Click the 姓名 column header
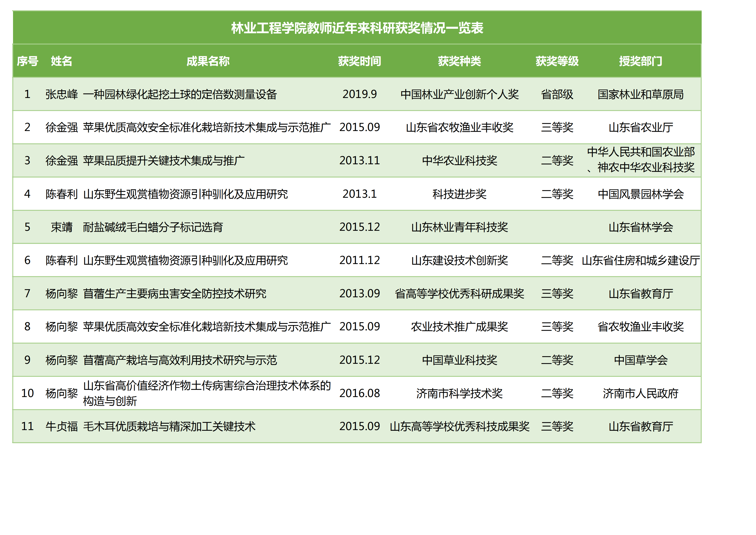 62,61
